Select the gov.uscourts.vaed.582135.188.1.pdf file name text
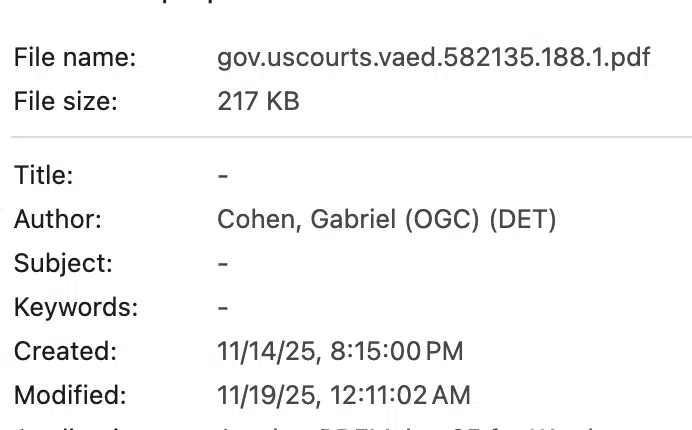 pos(433,58)
